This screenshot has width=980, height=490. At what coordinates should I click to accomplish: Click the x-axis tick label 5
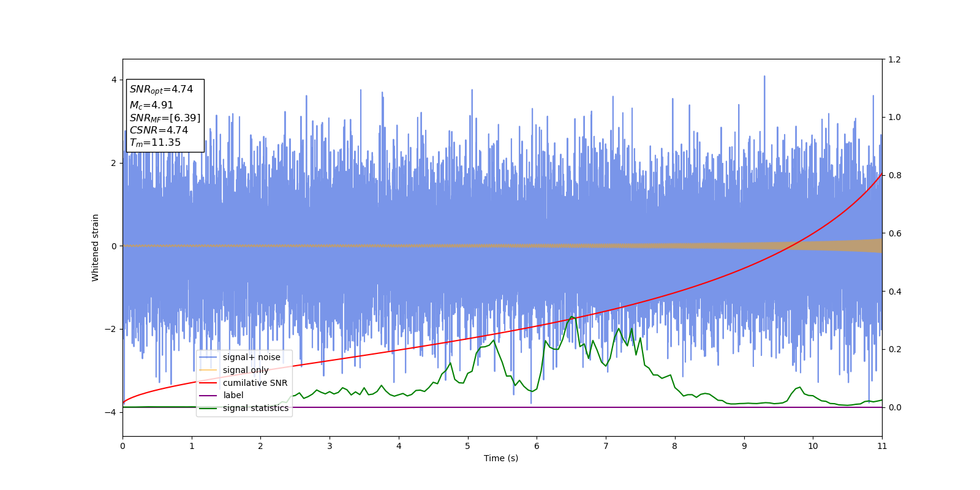click(468, 446)
